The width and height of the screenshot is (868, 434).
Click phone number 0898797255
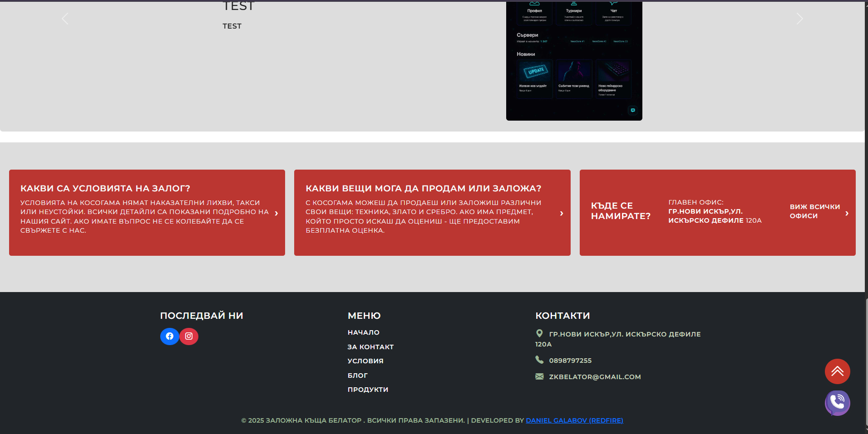point(570,361)
